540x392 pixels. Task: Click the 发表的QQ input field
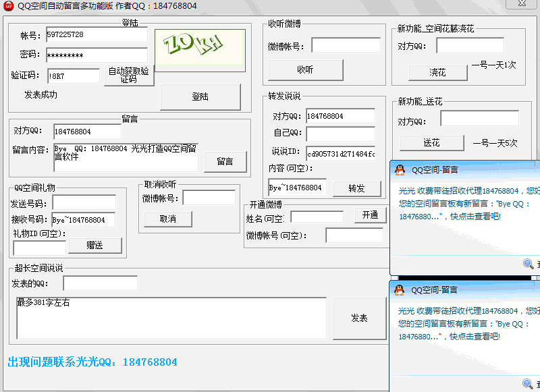click(x=100, y=283)
